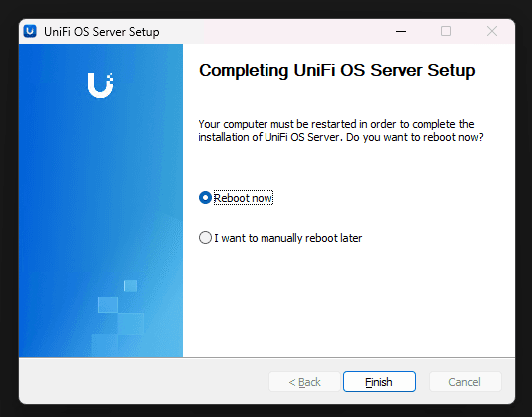Image resolution: width=532 pixels, height=417 pixels.
Task: Click the large white UniFi logo
Action: (100, 85)
